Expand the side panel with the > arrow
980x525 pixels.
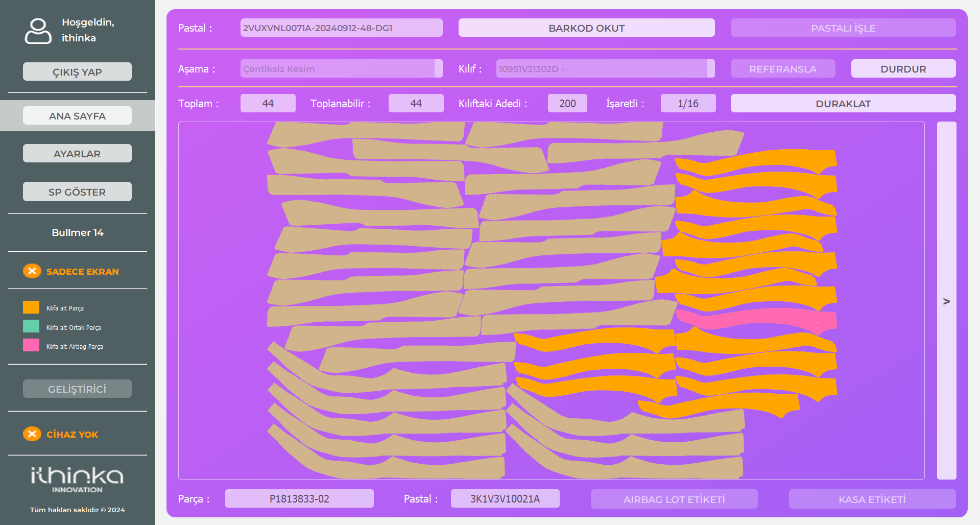coord(946,301)
